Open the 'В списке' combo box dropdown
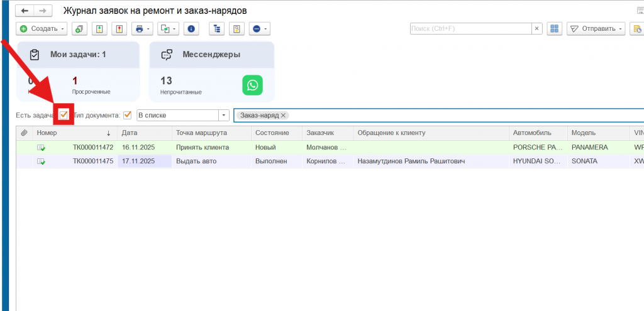 click(224, 116)
